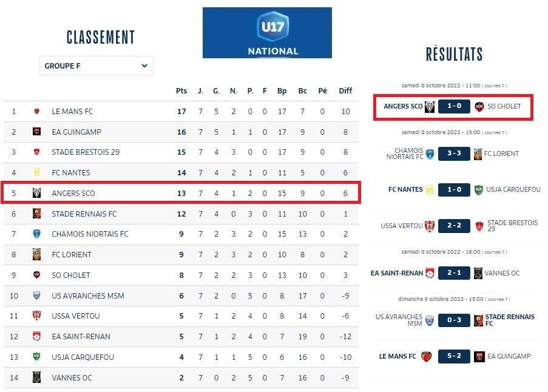Select Angers SCO team name in standings
Image resolution: width=548 pixels, height=392 pixels.
73,194
